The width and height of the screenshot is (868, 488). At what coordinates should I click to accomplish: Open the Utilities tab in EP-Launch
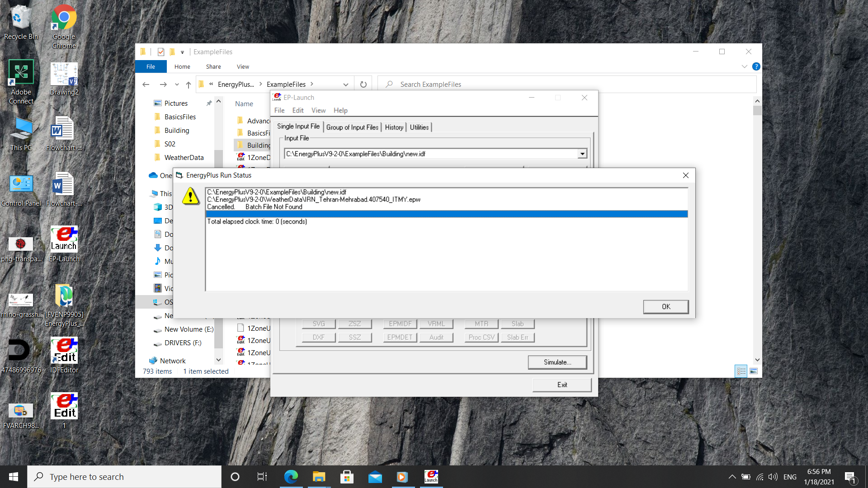coord(419,127)
